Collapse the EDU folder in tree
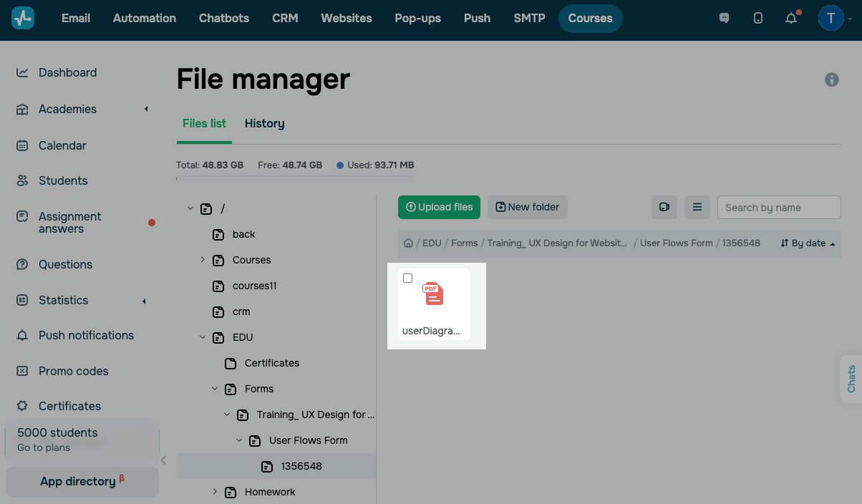This screenshot has width=862, height=504. (x=203, y=337)
